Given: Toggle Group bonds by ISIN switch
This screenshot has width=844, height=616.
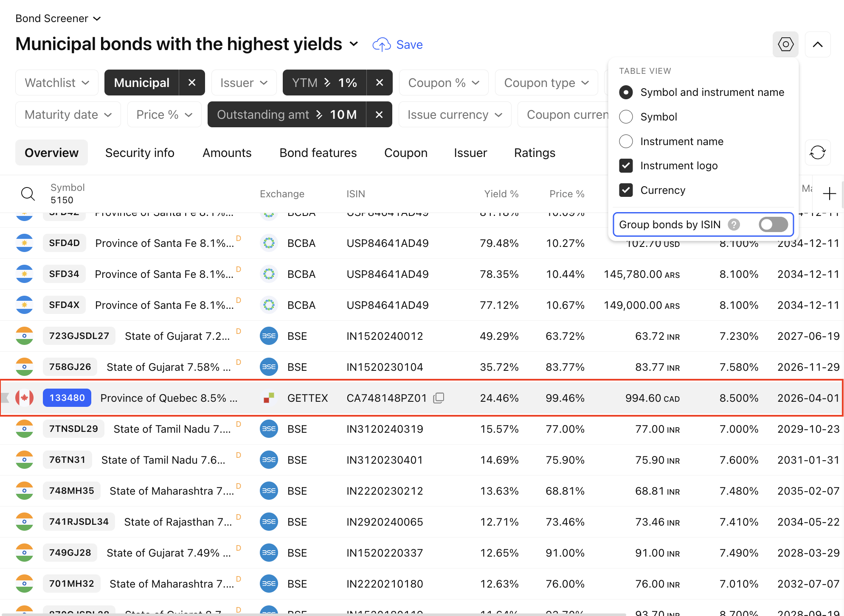Looking at the screenshot, I should [773, 224].
